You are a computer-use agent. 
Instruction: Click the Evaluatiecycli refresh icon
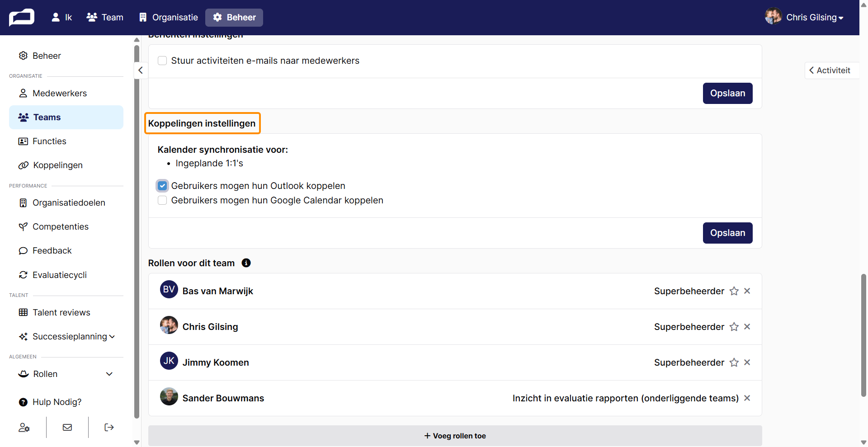[23, 275]
